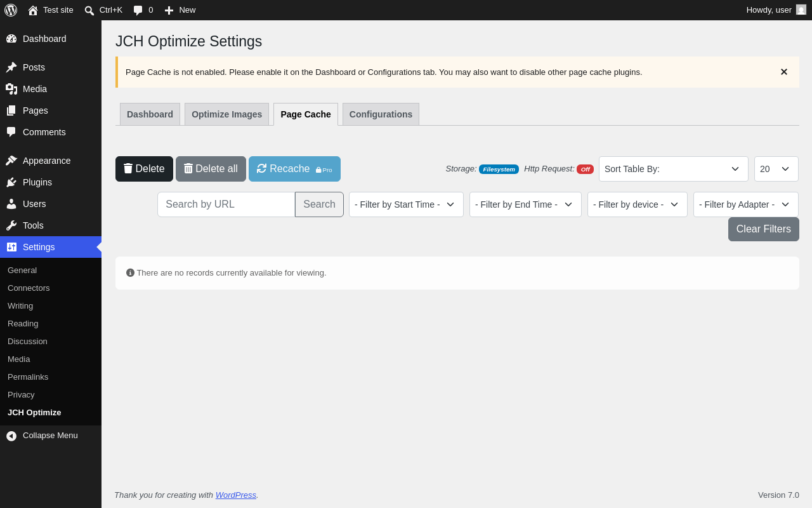This screenshot has width=812, height=508.
Task: Click the Appearance paintbrush icon
Action: pyautogui.click(x=11, y=161)
